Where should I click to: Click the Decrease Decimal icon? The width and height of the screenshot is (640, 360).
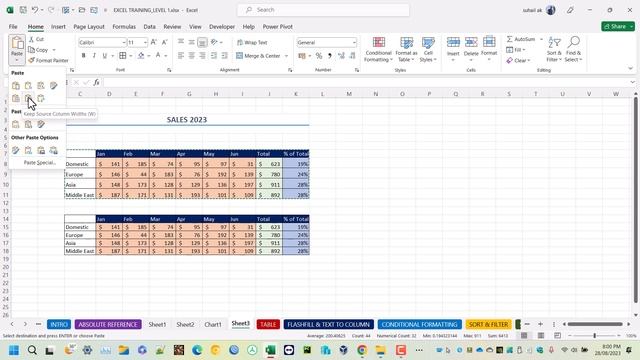tap(352, 56)
